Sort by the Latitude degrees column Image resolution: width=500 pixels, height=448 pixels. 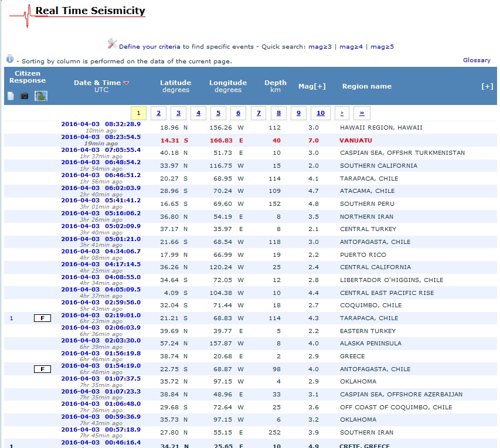pyautogui.click(x=175, y=86)
